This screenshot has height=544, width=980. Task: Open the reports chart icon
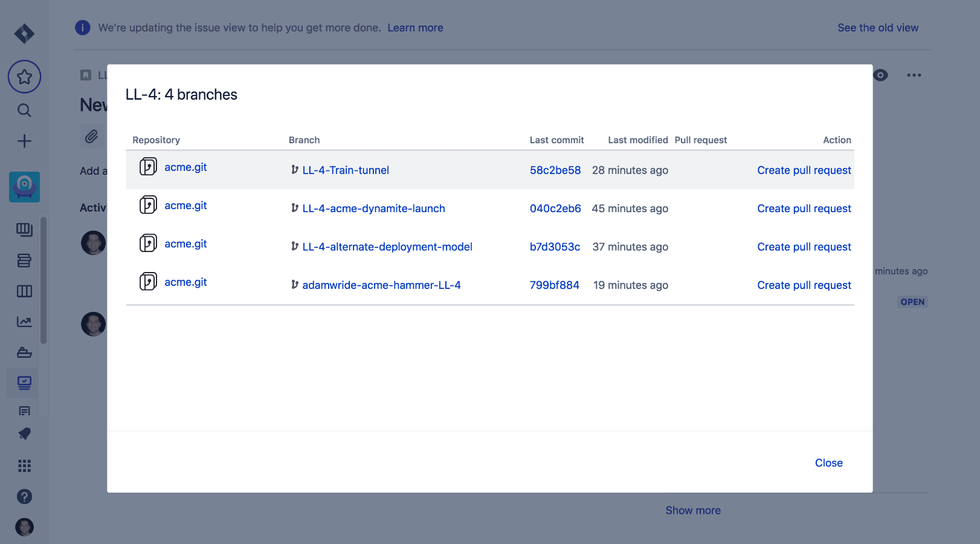[x=24, y=322]
